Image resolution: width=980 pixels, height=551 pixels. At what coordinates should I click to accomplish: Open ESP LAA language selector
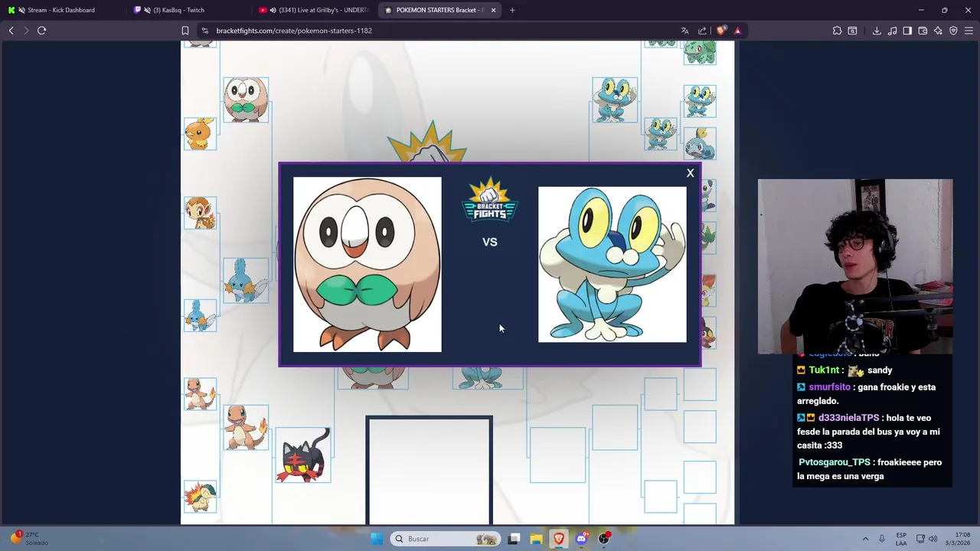pos(901,539)
